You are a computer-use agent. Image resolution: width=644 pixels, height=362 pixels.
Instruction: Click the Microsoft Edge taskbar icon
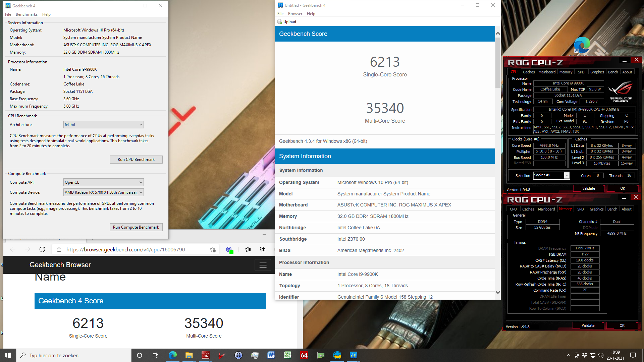[173, 355]
